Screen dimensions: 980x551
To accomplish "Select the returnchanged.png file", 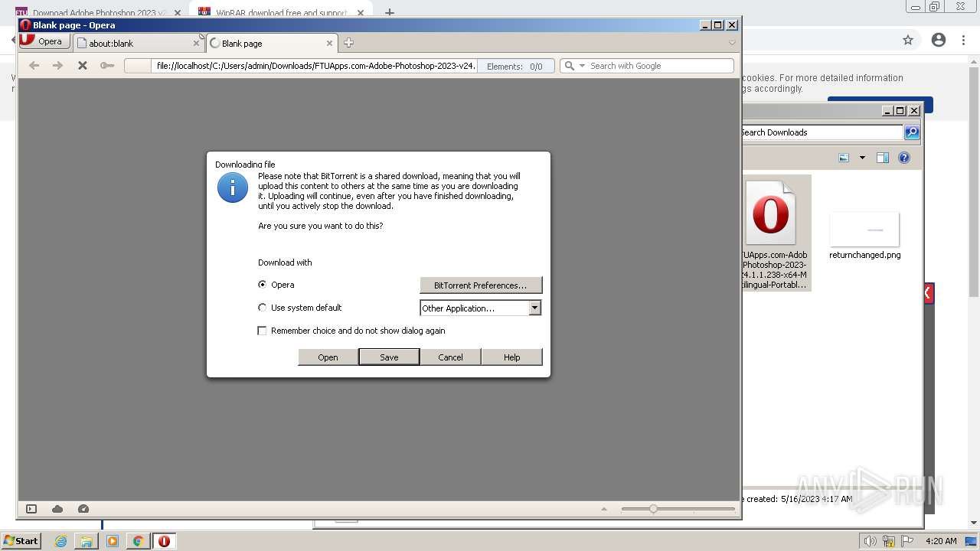I will 864,236.
